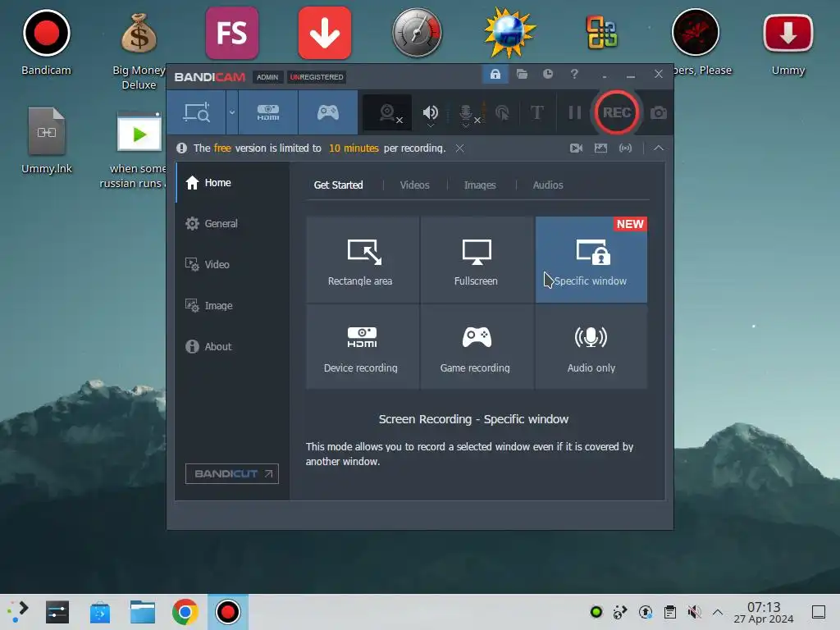
Task: Choose the Rectangle area recording tile
Action: click(x=363, y=260)
